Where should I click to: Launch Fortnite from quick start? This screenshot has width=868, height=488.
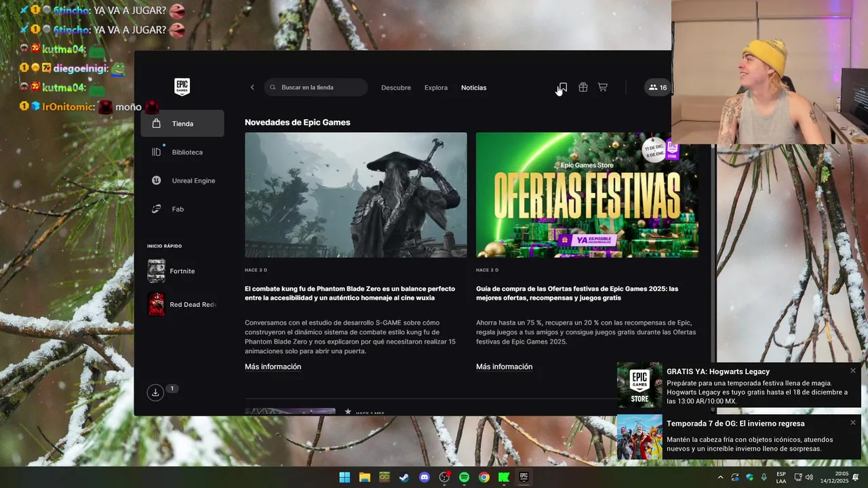182,271
